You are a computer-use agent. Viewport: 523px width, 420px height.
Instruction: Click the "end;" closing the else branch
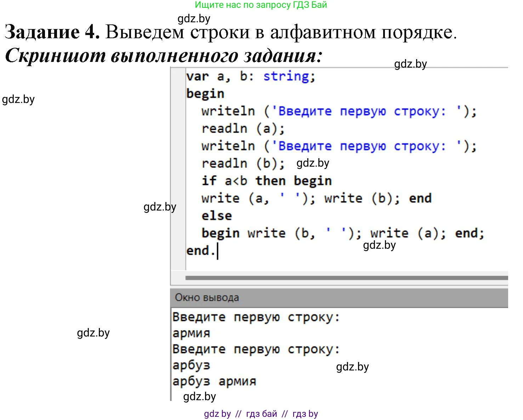469,233
